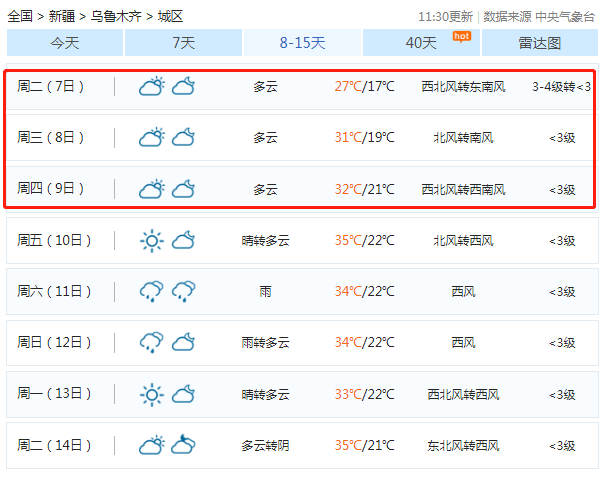Screen dimensions: 604x477
Task: Click 多云 in the 周三（8日）row
Action: point(265,138)
